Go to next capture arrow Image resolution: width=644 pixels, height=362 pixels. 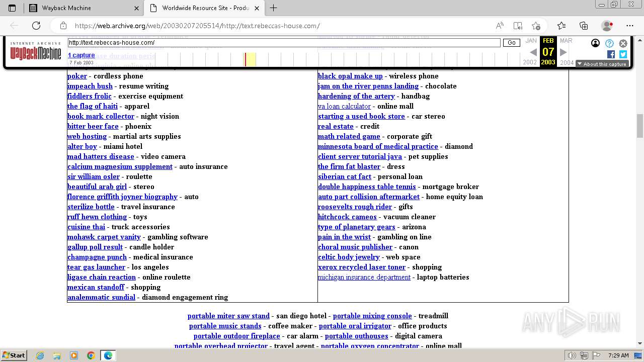(x=563, y=52)
